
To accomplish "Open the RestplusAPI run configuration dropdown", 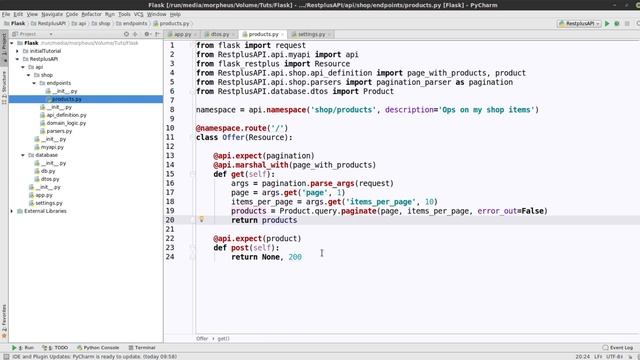I will click(x=579, y=24).
